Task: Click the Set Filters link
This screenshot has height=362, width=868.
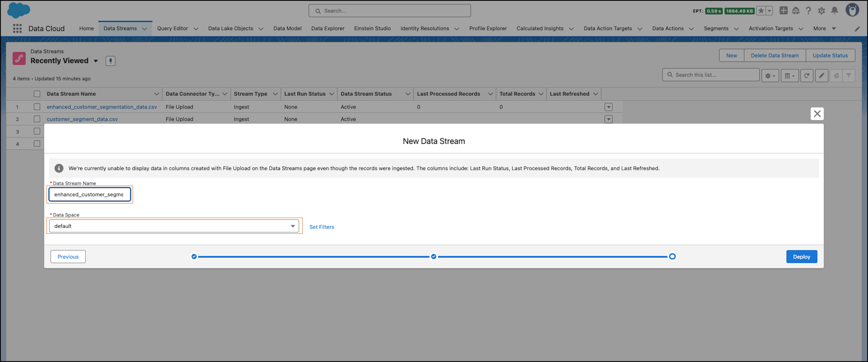Action: [321, 227]
